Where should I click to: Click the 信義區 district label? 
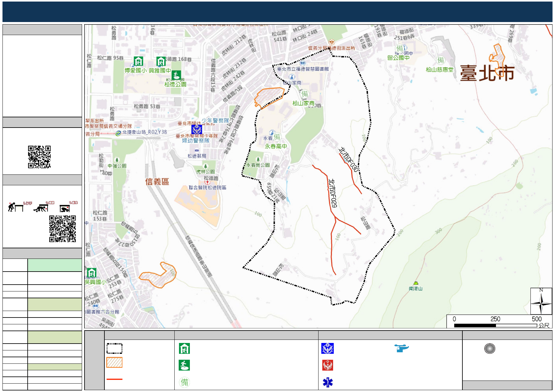tap(157, 182)
